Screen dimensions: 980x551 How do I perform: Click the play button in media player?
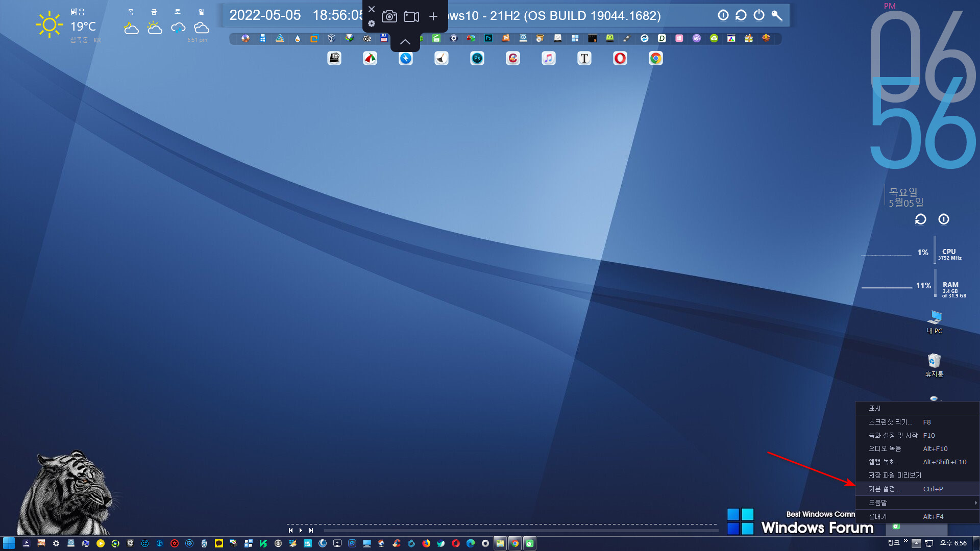301,531
